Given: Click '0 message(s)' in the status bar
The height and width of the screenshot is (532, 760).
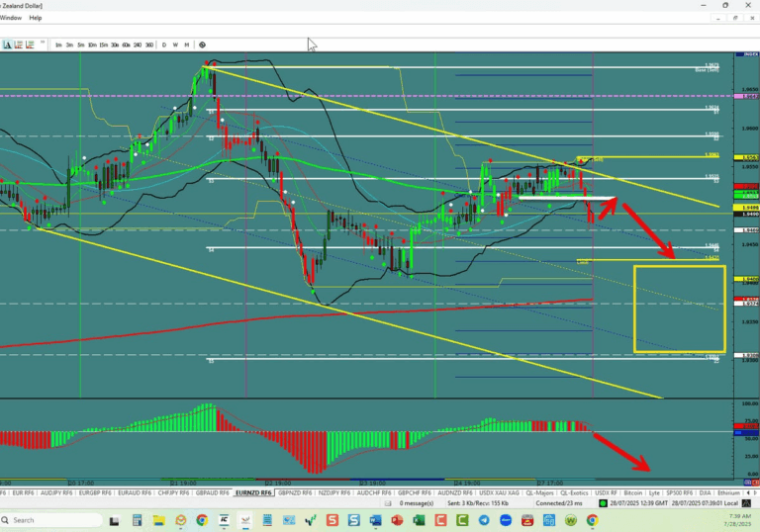Looking at the screenshot, I should 417,503.
